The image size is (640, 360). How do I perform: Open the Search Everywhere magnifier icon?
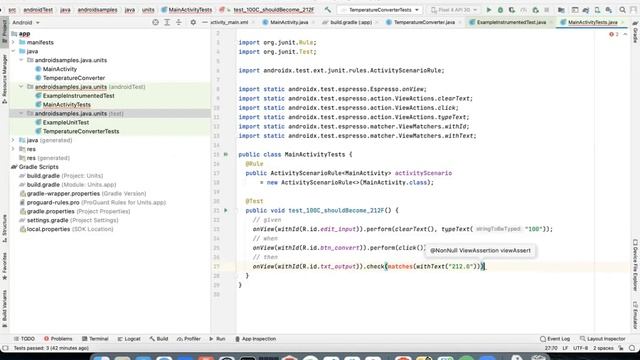point(622,10)
